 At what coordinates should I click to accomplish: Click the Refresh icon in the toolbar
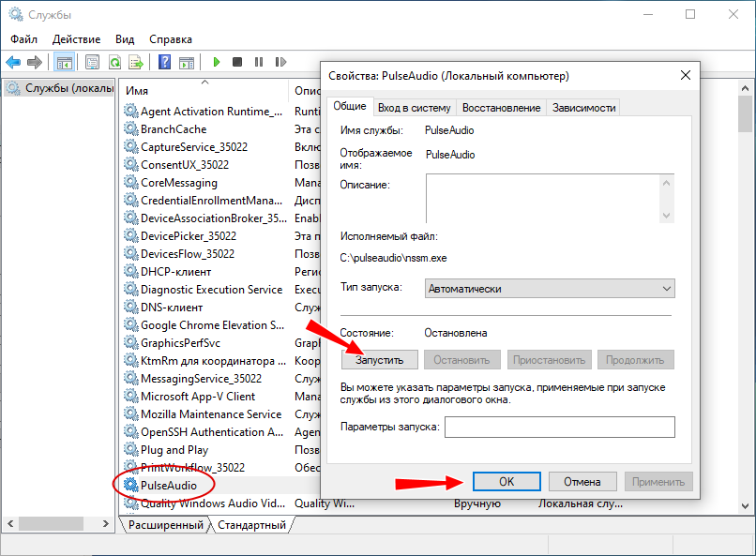[114, 63]
